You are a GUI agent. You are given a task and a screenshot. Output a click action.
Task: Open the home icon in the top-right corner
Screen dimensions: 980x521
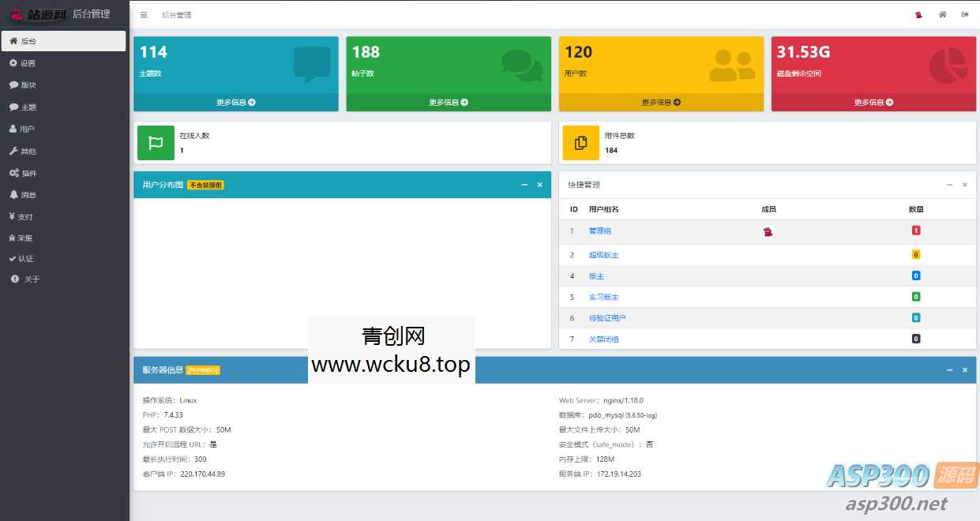(943, 14)
